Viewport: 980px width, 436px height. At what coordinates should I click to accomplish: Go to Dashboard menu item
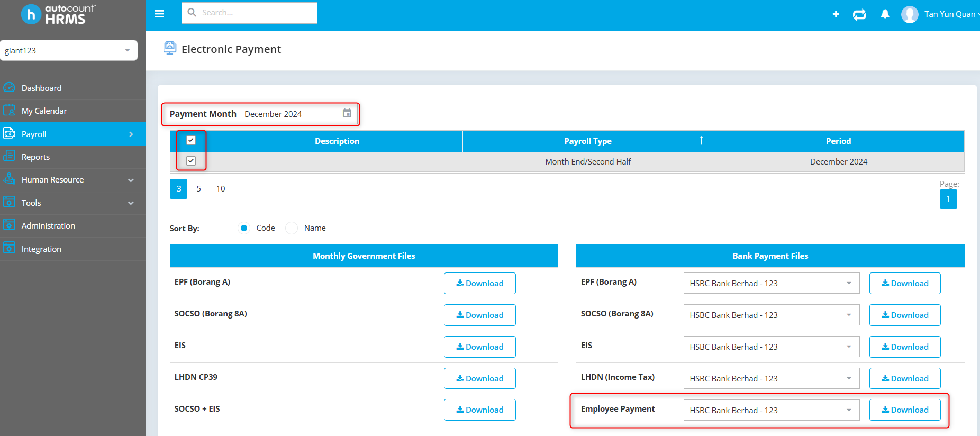coord(73,88)
